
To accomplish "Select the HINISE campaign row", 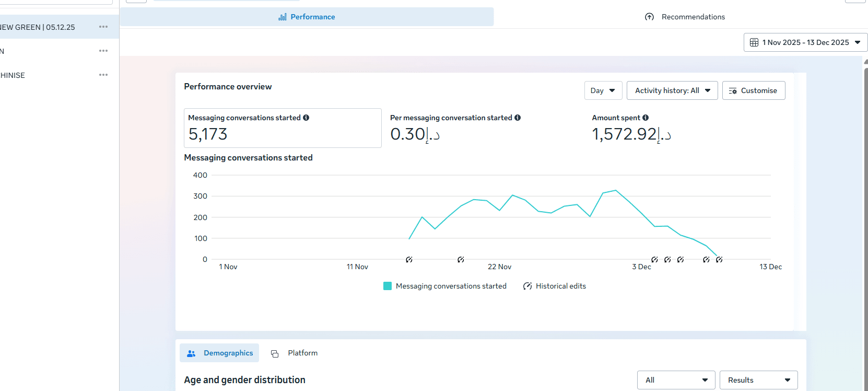I will tap(59, 75).
